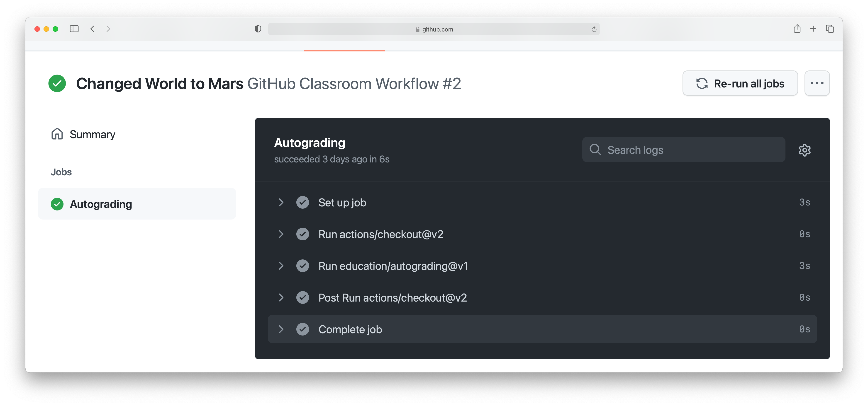This screenshot has height=406, width=868.
Task: Expand the Run education/autograding@v1 step
Action: click(x=281, y=266)
